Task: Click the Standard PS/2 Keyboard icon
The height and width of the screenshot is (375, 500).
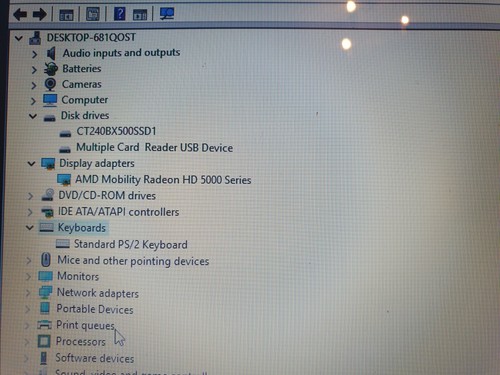Action: click(x=63, y=244)
